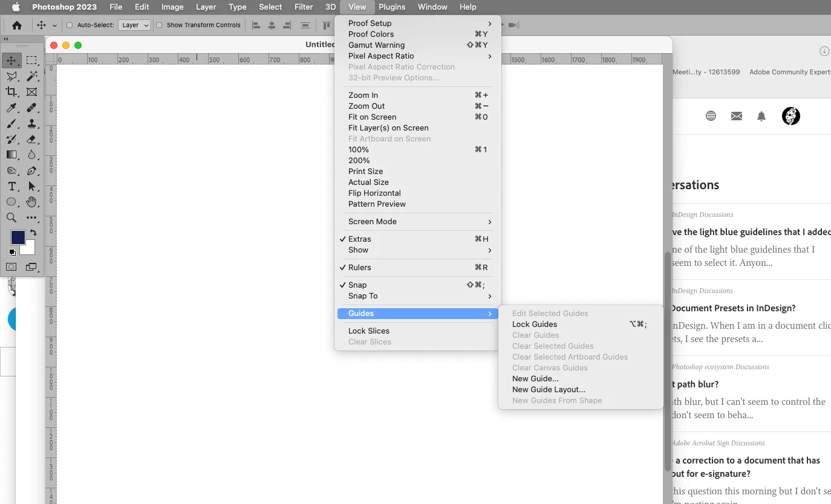This screenshot has height=504, width=831.
Task: Open the globe language icon in browser
Action: click(711, 116)
